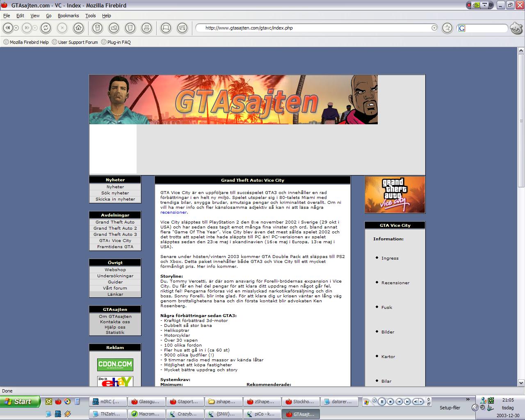Click the Firebird throbber icon
The height and width of the screenshot is (420, 525).
click(516, 28)
